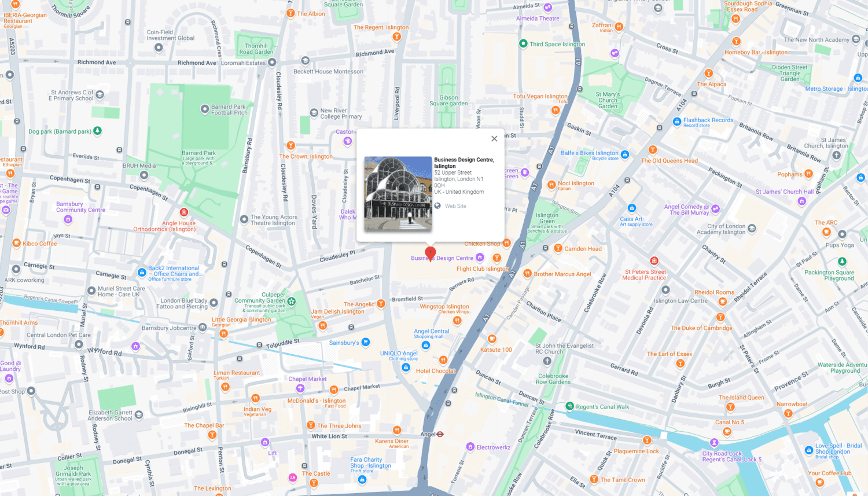Select the Tofu Vegan Islington label

tap(540, 96)
